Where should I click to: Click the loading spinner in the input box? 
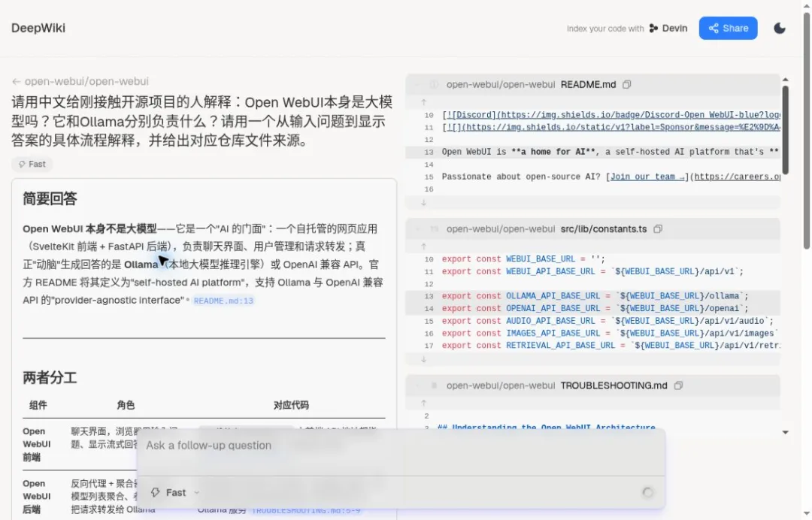tap(647, 493)
